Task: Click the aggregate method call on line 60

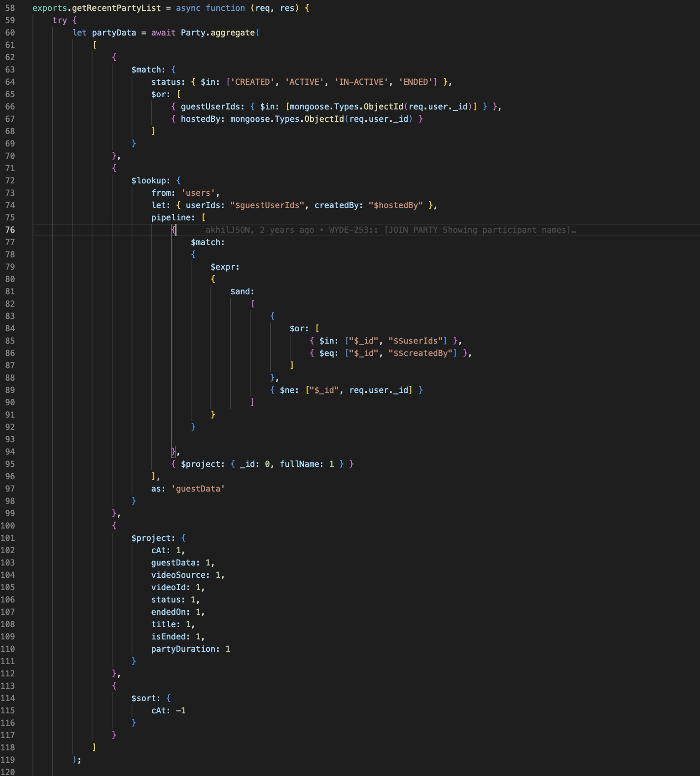Action: coord(233,33)
